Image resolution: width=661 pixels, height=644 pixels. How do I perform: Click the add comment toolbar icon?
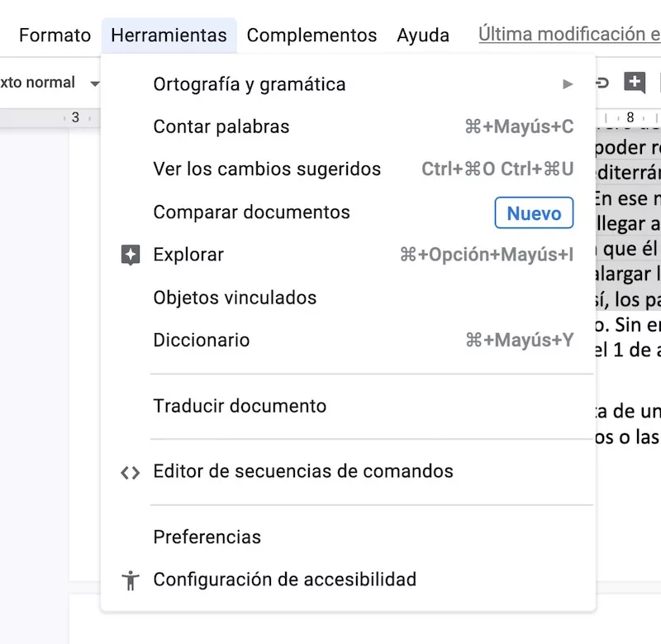pyautogui.click(x=634, y=83)
